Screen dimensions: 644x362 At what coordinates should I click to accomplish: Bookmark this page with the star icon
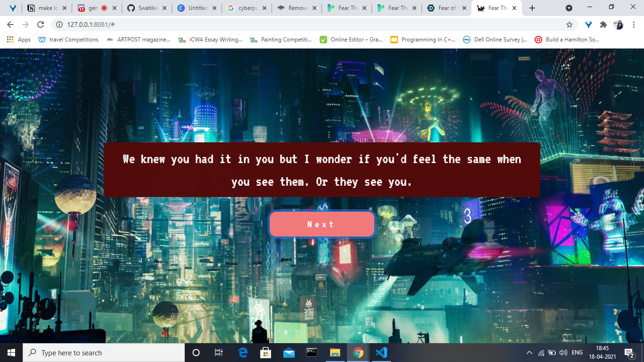click(x=569, y=25)
